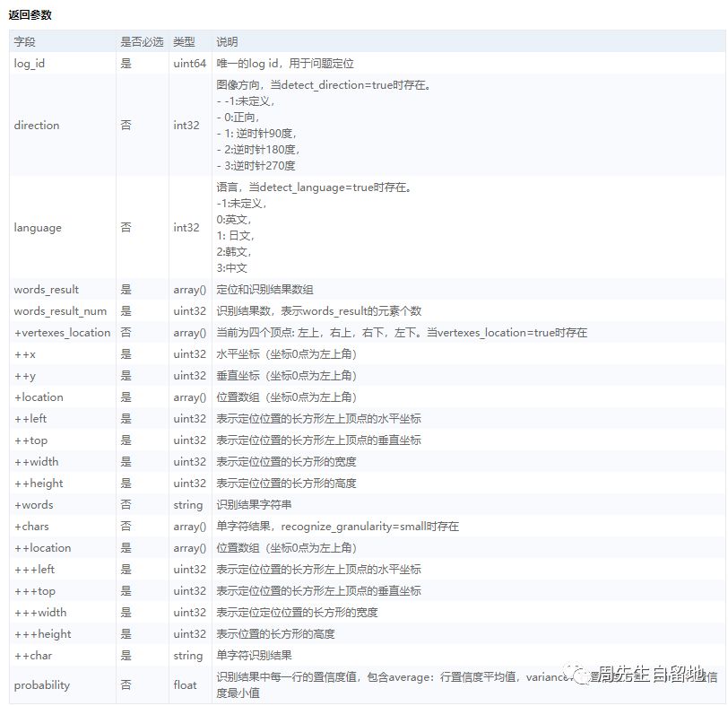Screen dimensions: 728x706
Task: Select the ++top field cell
Action: pos(30,440)
